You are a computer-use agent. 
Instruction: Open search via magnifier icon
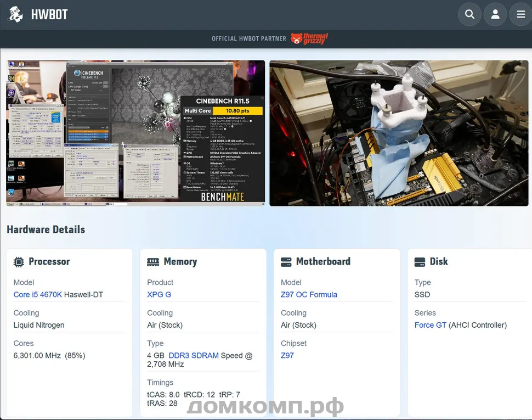coord(469,14)
